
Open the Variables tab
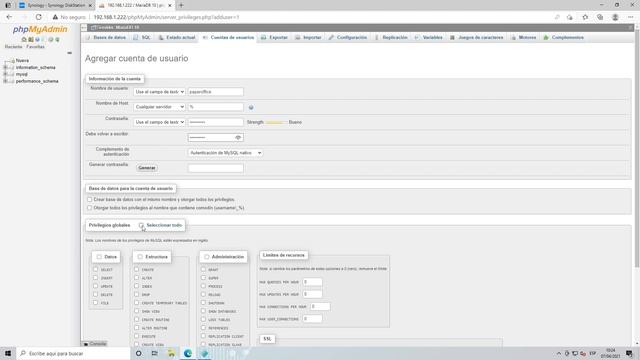click(x=429, y=38)
